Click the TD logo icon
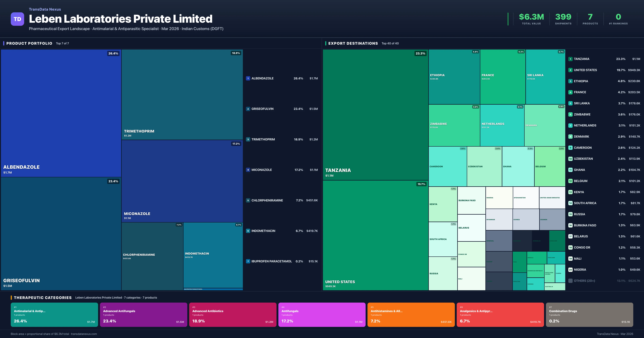 pyautogui.click(x=17, y=19)
